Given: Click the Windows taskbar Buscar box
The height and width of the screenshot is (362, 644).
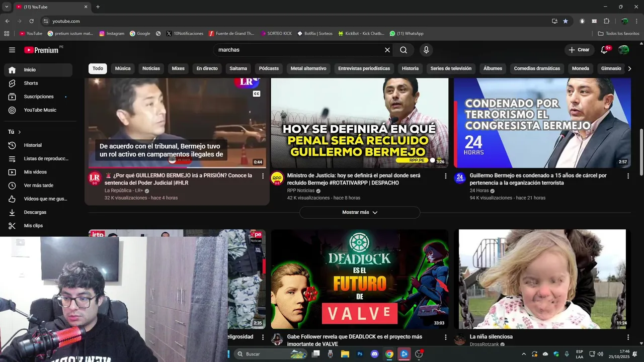Looking at the screenshot, I should (x=271, y=354).
